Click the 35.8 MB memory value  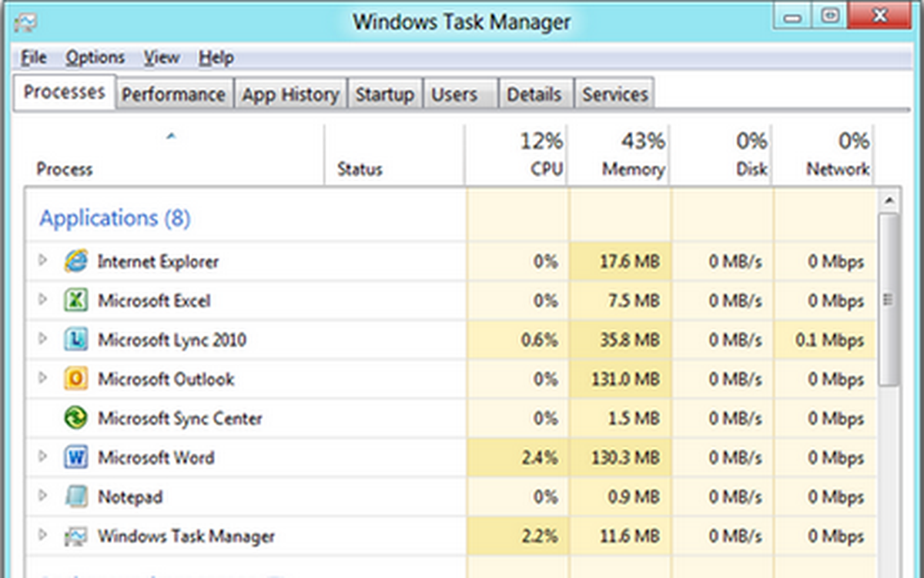(630, 340)
